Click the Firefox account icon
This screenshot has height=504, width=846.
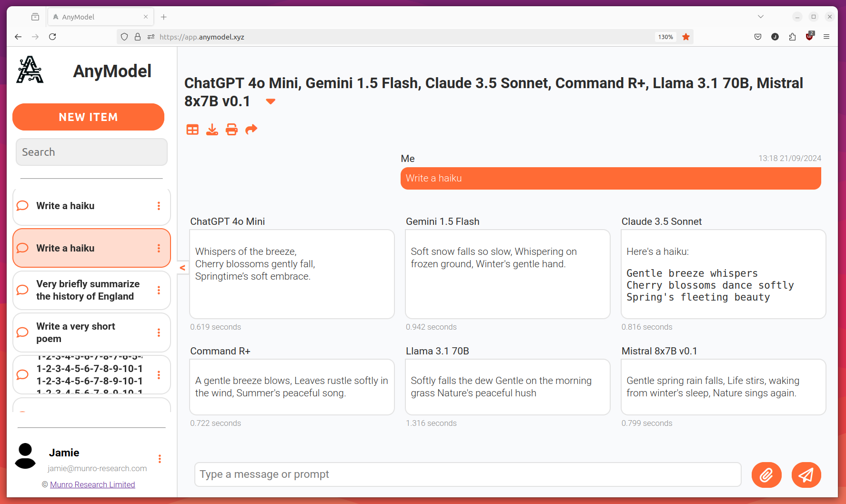pyautogui.click(x=775, y=37)
